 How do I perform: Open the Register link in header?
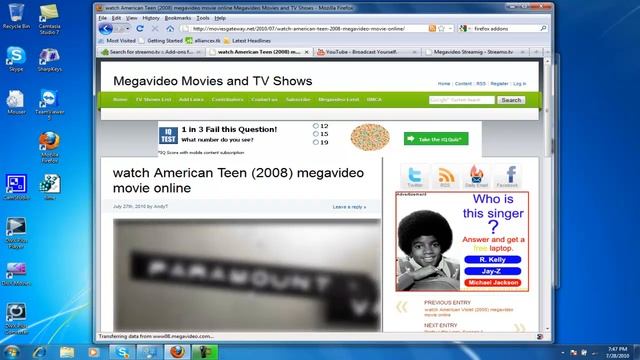499,84
